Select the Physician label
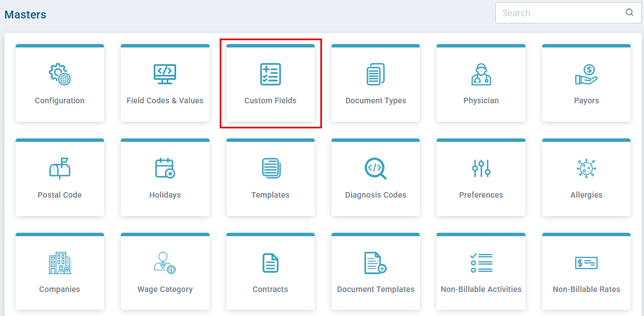The height and width of the screenshot is (316, 644). pyautogui.click(x=481, y=100)
